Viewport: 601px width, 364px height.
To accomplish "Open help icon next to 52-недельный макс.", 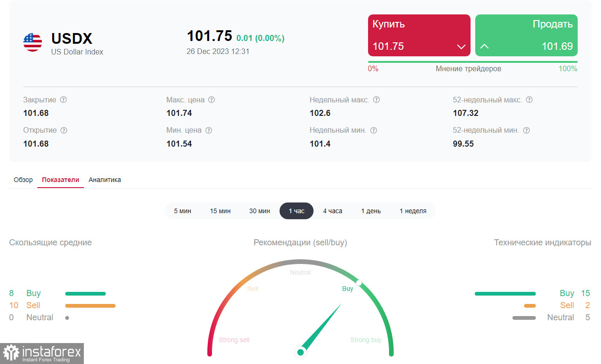I will click(529, 100).
